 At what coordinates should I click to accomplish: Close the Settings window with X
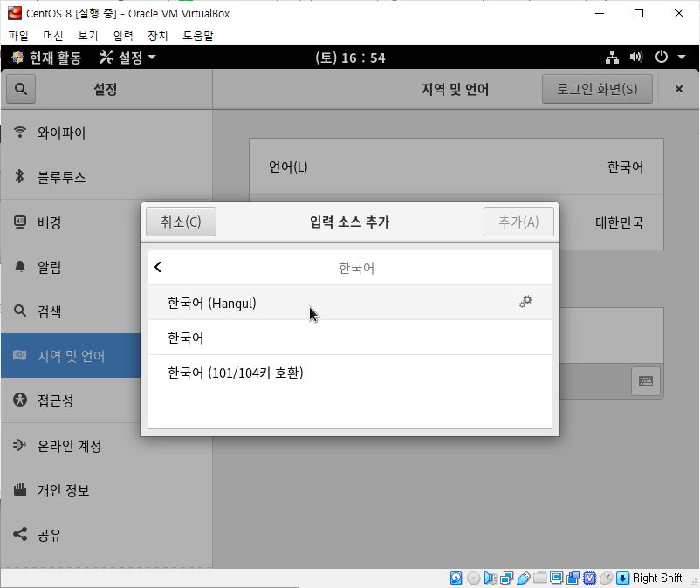(678, 89)
